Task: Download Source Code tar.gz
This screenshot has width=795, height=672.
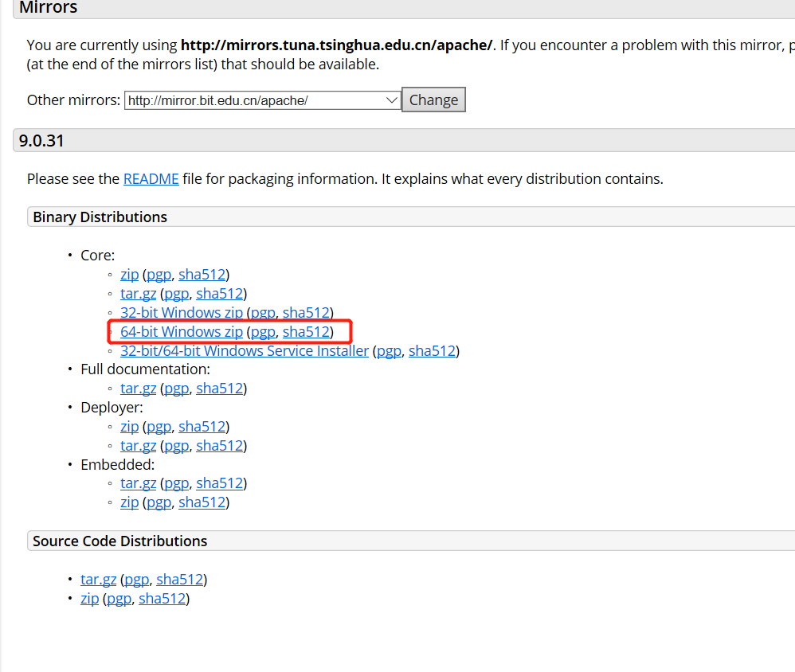Action: [98, 580]
